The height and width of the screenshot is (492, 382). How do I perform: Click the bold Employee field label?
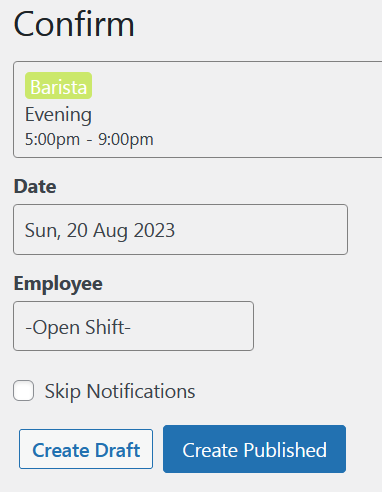point(58,284)
